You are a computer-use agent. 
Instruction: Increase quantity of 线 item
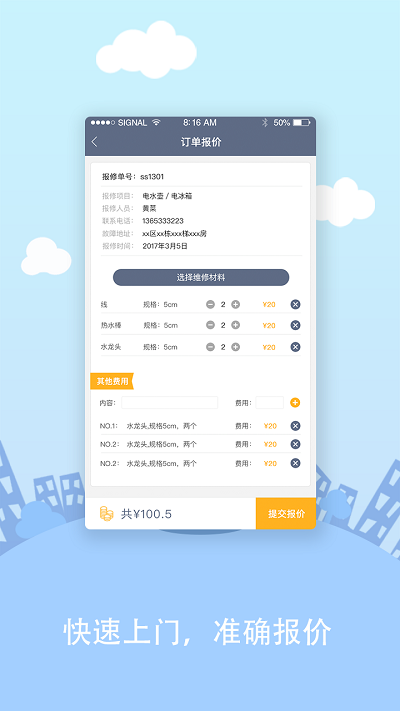[235, 305]
